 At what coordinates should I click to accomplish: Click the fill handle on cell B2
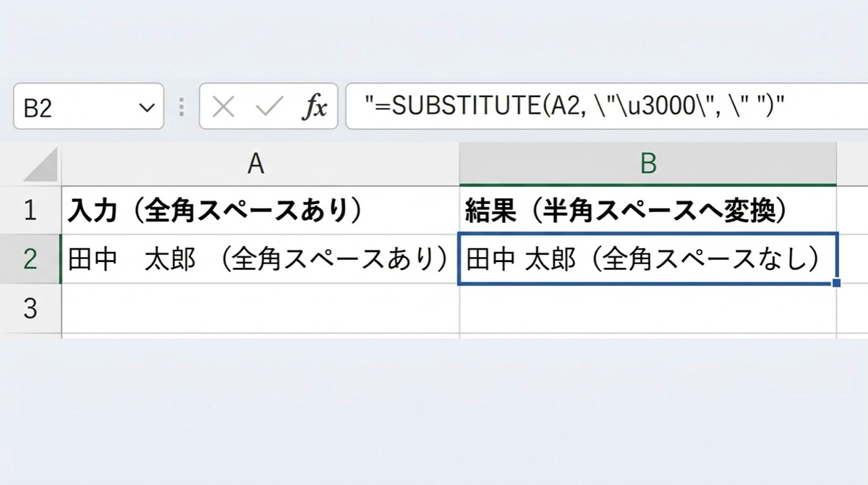(x=836, y=283)
